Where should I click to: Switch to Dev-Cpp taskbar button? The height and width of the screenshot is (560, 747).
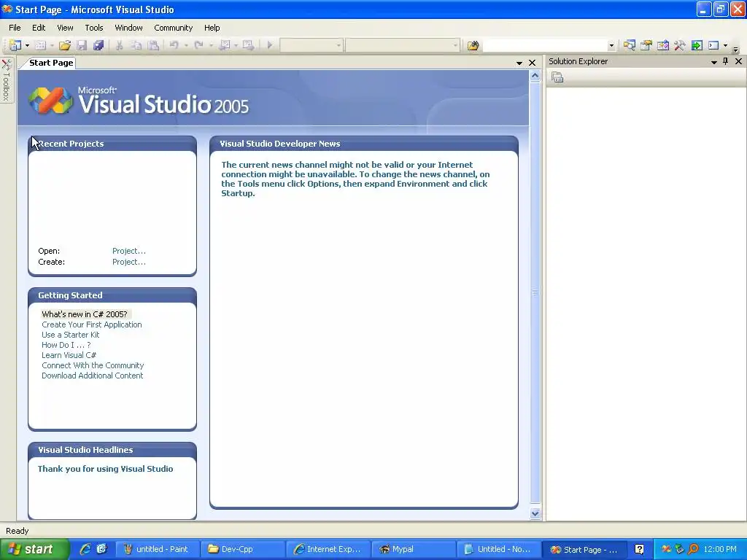[x=242, y=549]
